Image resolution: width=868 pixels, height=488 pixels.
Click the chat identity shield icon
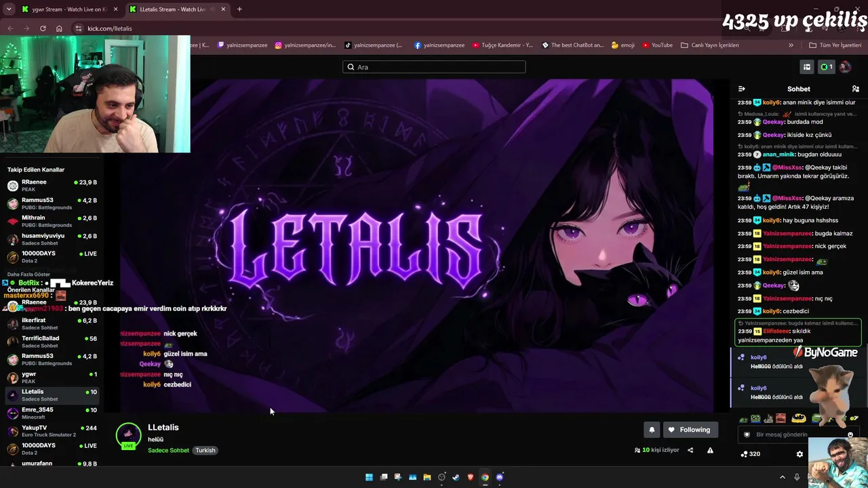coord(747,435)
